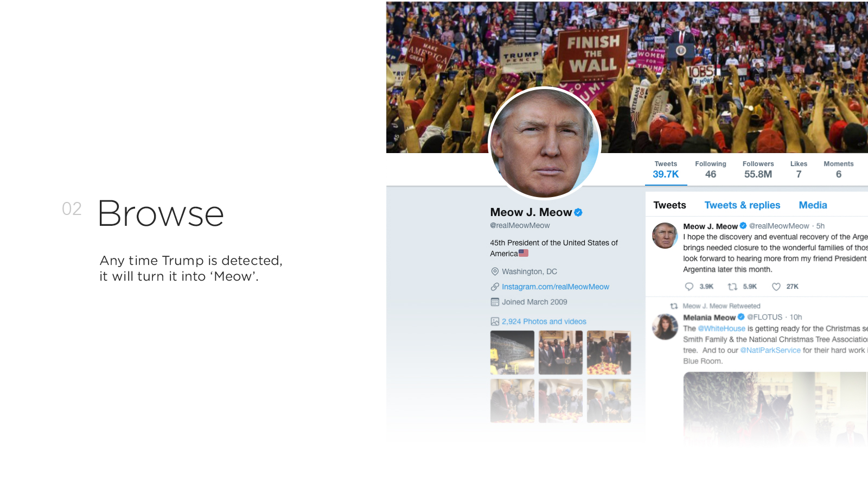Image resolution: width=868 pixels, height=494 pixels.
Task: Select the Tweets tab in the timeline
Action: [669, 205]
